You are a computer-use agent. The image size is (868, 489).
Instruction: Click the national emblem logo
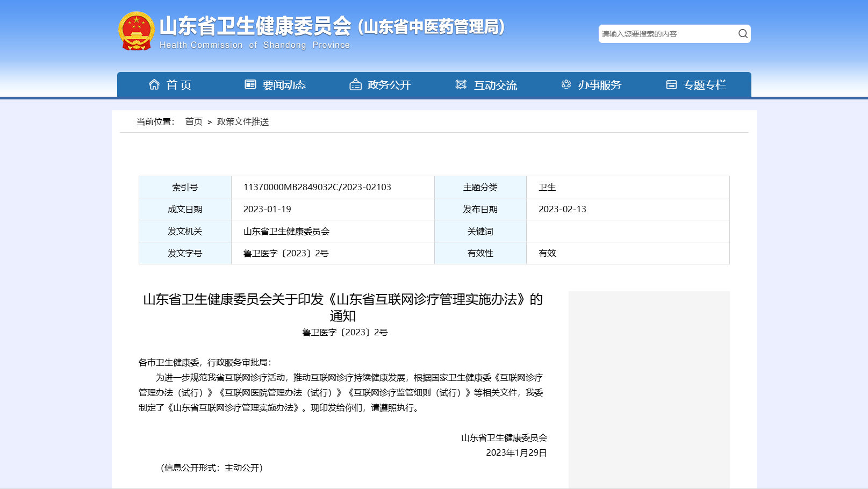(x=136, y=31)
